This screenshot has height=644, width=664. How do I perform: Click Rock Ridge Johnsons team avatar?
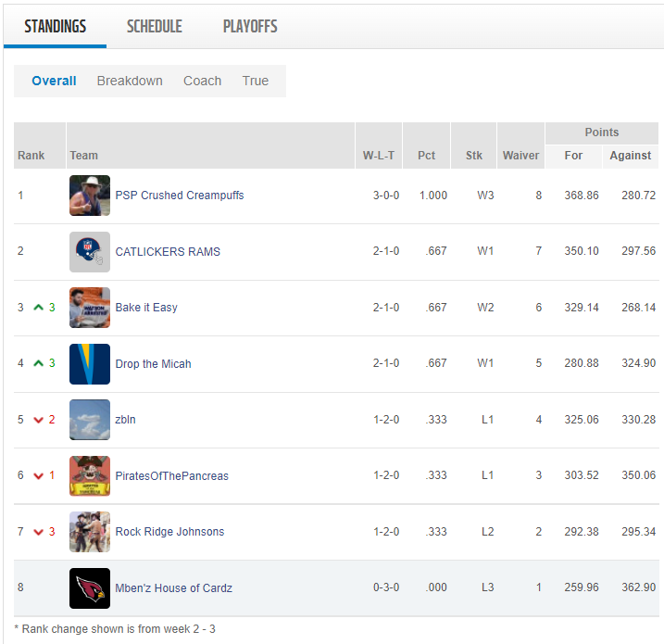coord(90,532)
